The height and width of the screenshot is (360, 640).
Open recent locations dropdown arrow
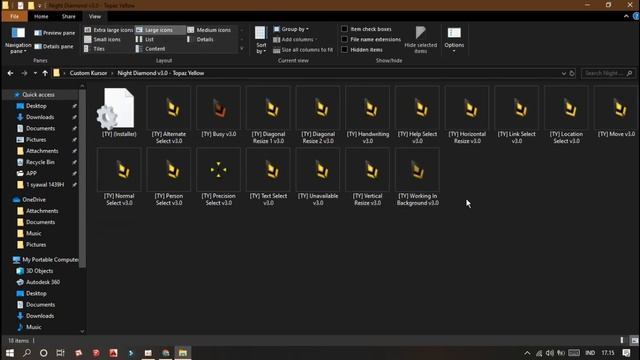click(35, 73)
